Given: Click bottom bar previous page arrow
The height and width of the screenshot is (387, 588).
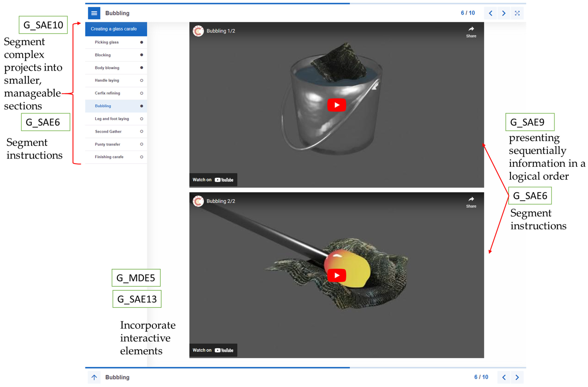Looking at the screenshot, I should (504, 377).
